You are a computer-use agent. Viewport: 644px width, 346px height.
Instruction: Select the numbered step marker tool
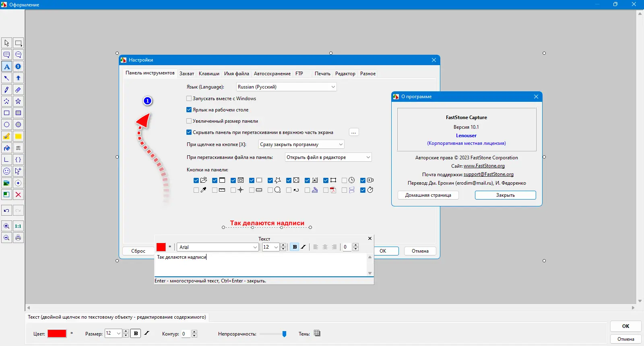tap(18, 66)
